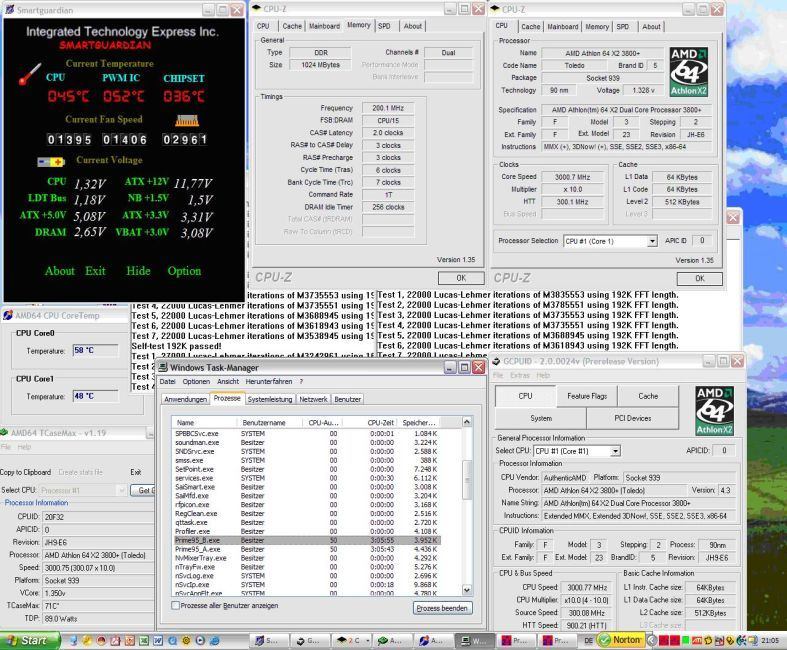The image size is (787, 650).
Task: Open Windows Media Player from Quick Launch
Action: [x=200, y=640]
